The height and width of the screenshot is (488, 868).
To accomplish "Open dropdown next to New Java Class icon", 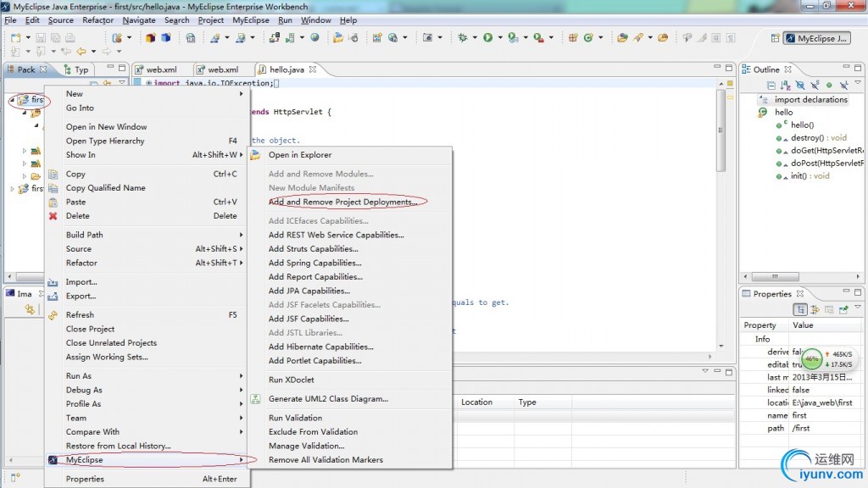I will pos(600,38).
